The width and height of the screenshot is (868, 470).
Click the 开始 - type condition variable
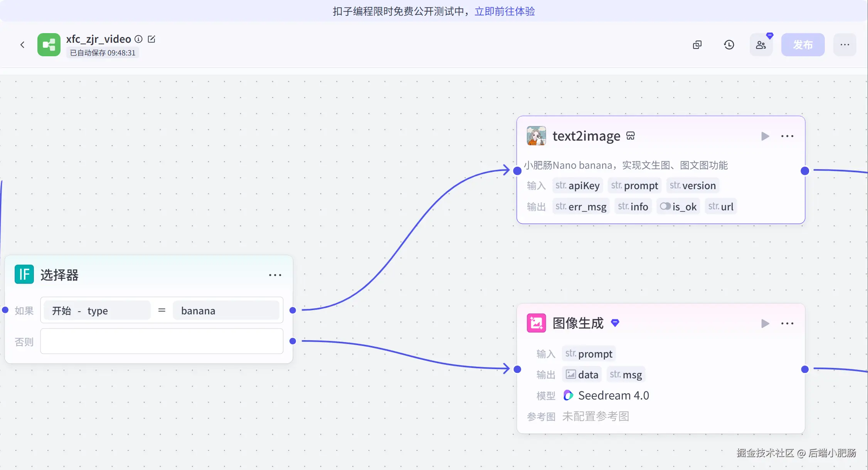97,311
